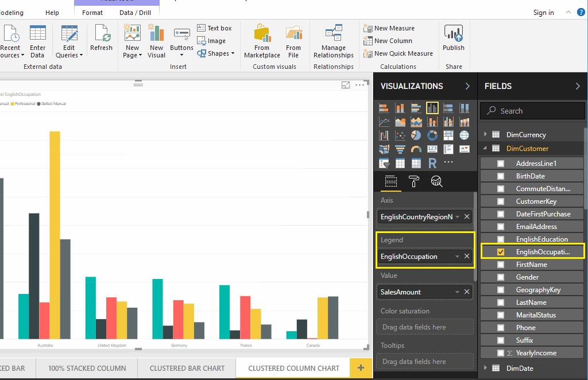Select the ribbon chart visualization
588x380 pixels.
[x=464, y=122]
